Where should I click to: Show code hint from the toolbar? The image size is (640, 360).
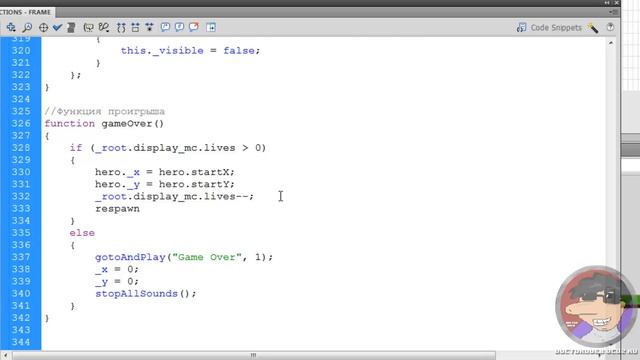[88, 27]
